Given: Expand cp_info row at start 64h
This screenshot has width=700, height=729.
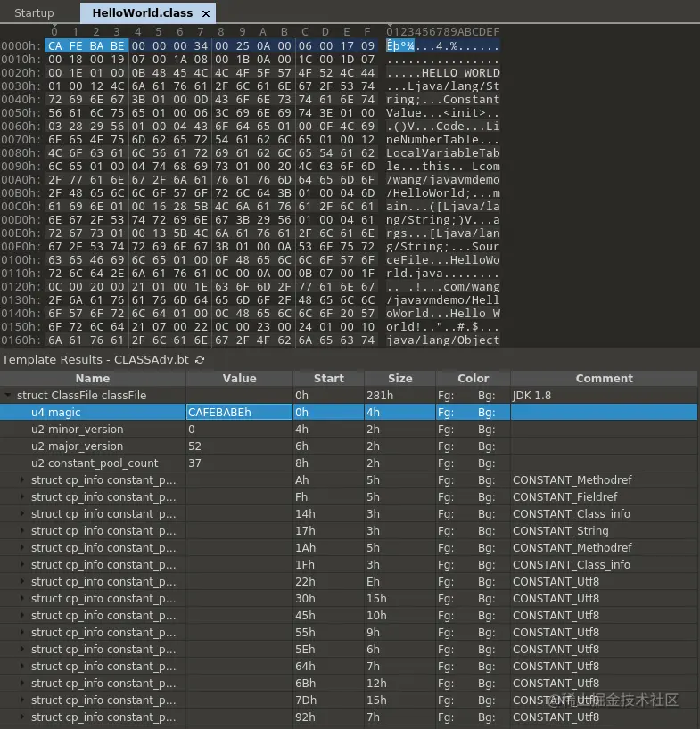Looking at the screenshot, I should click(22, 667).
